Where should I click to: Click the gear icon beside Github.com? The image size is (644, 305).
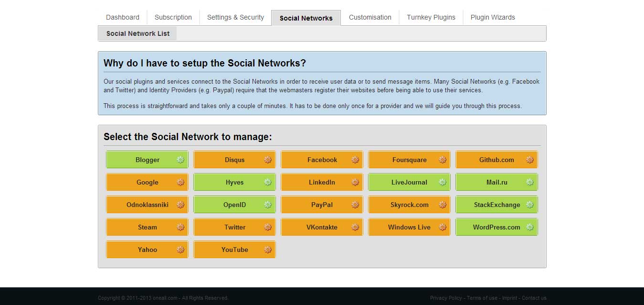[530, 160]
